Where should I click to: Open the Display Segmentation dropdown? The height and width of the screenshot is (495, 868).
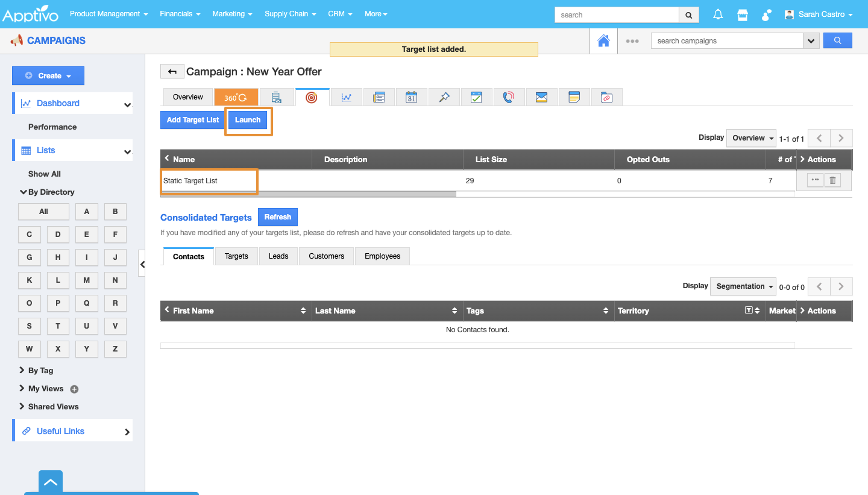point(744,286)
